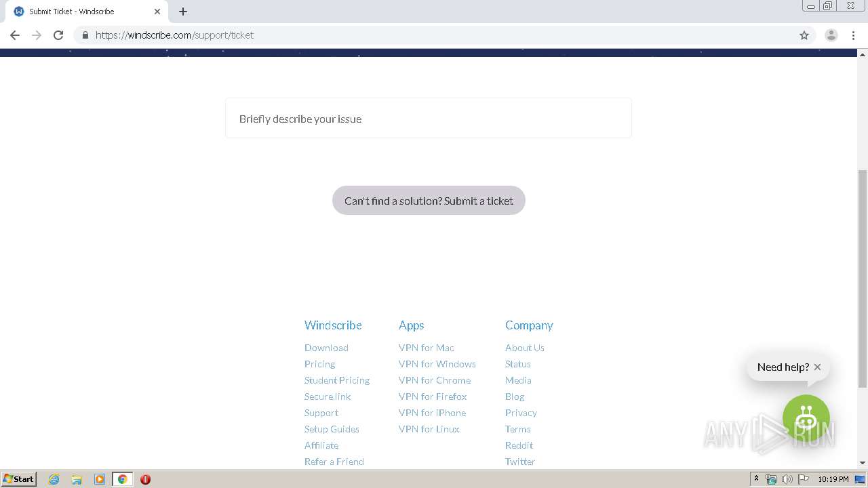Click Can't find a solution? Submit a ticket
The height and width of the screenshot is (488, 868).
point(429,201)
